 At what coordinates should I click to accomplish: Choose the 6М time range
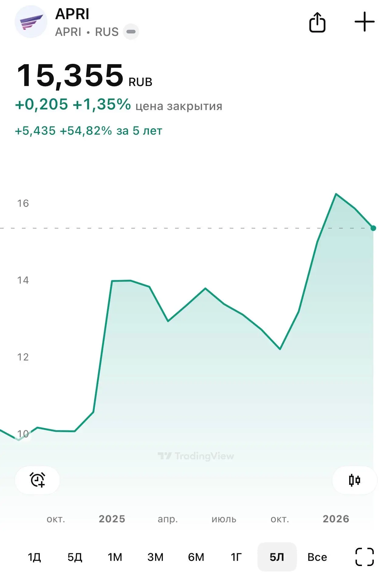point(196,557)
